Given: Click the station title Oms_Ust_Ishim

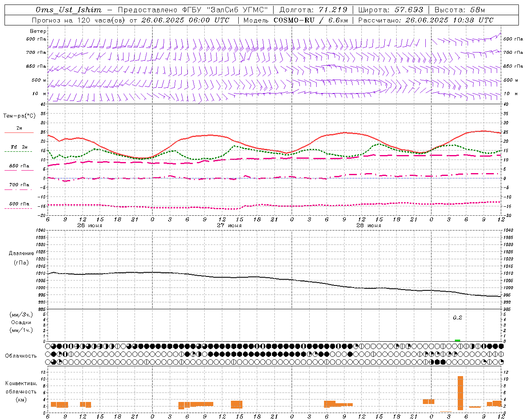Looking at the screenshot, I should click(68, 10).
